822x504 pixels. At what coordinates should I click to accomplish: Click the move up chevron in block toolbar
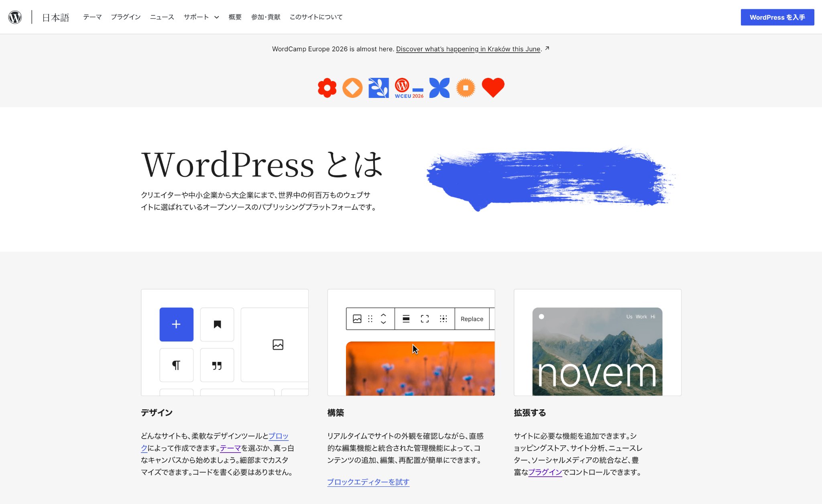coord(383,315)
